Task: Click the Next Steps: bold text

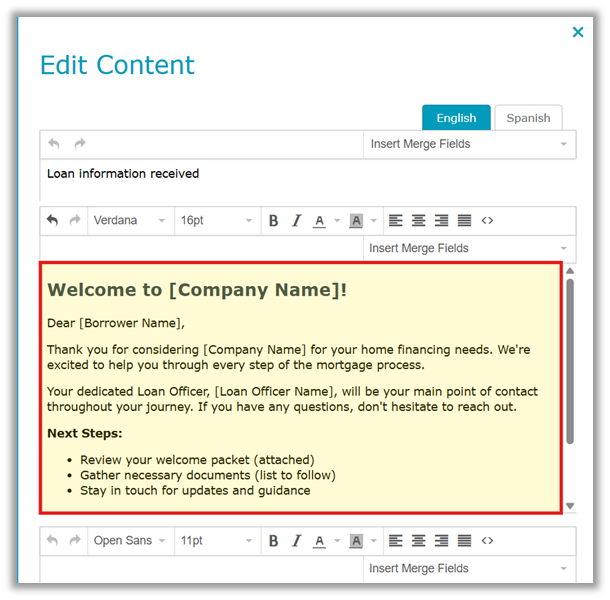Action: [x=84, y=433]
